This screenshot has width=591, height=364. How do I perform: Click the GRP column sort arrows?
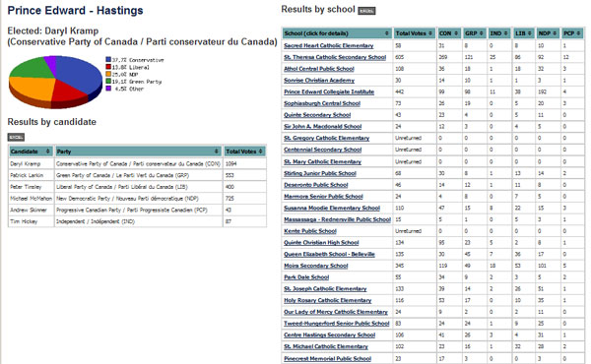pyautogui.click(x=481, y=33)
